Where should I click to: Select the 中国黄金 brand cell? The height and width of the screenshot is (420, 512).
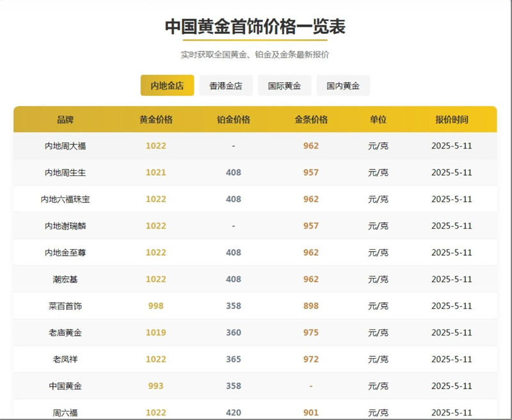click(x=65, y=386)
